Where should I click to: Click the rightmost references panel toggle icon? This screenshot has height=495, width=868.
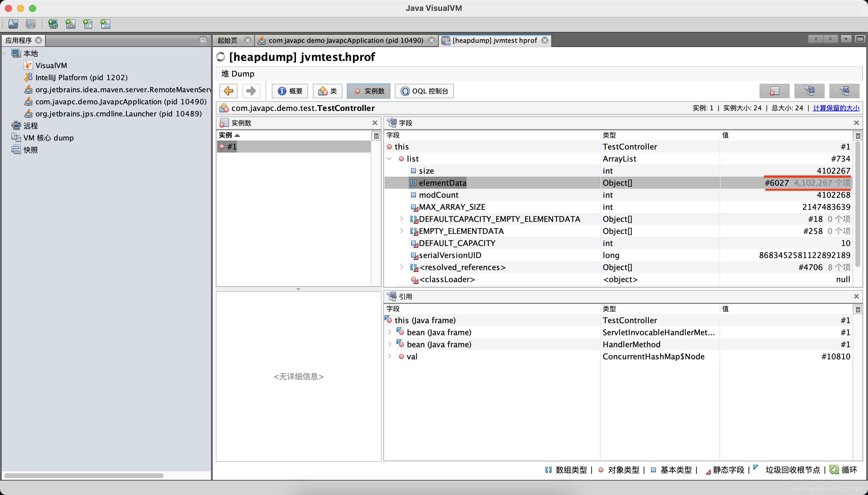[x=844, y=91]
